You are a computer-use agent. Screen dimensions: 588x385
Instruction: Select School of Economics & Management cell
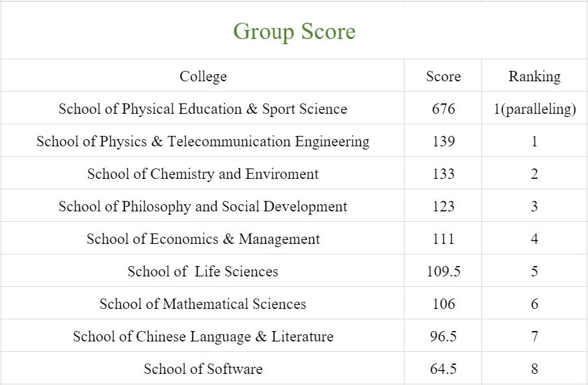click(203, 239)
